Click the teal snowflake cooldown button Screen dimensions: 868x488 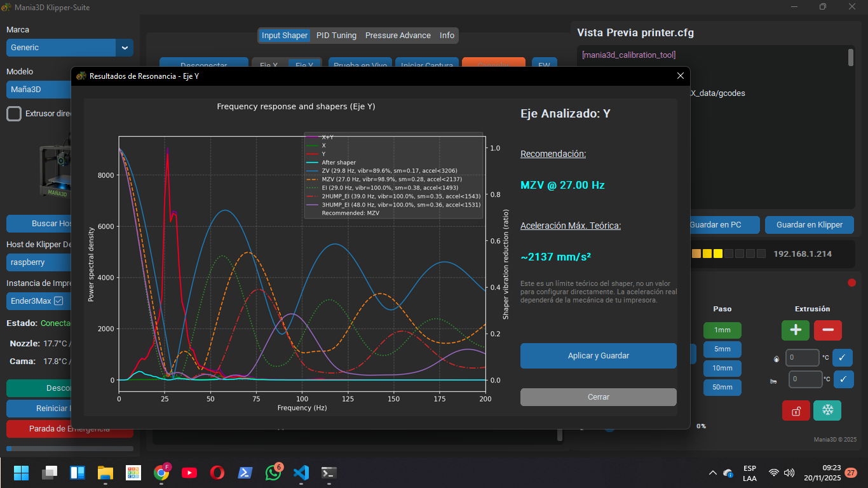pyautogui.click(x=827, y=410)
